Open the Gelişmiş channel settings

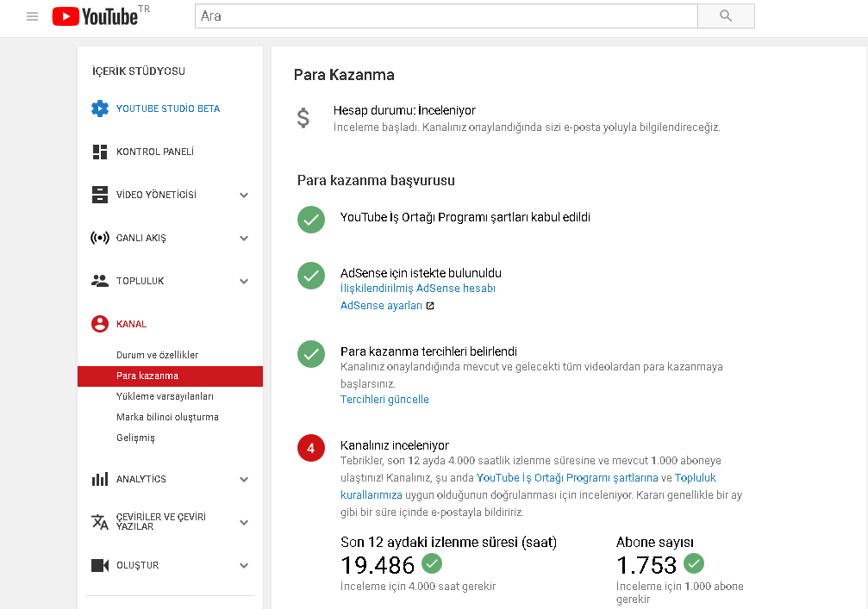135,438
